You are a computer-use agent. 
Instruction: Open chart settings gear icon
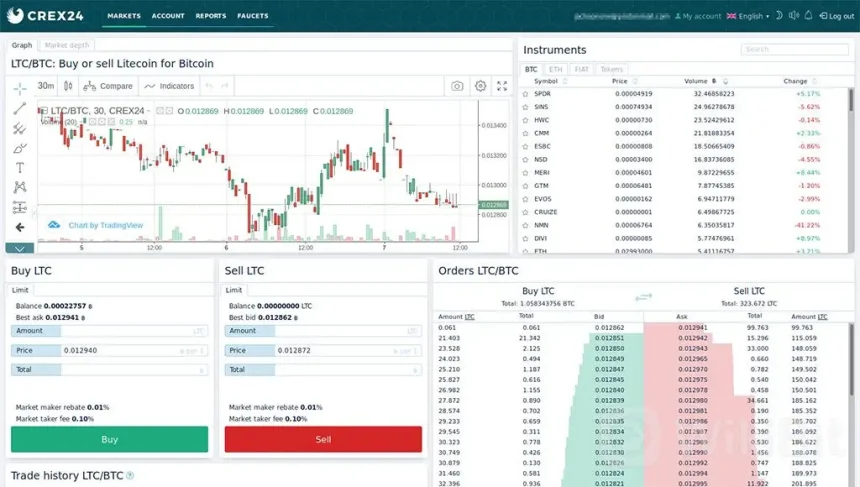pos(480,87)
